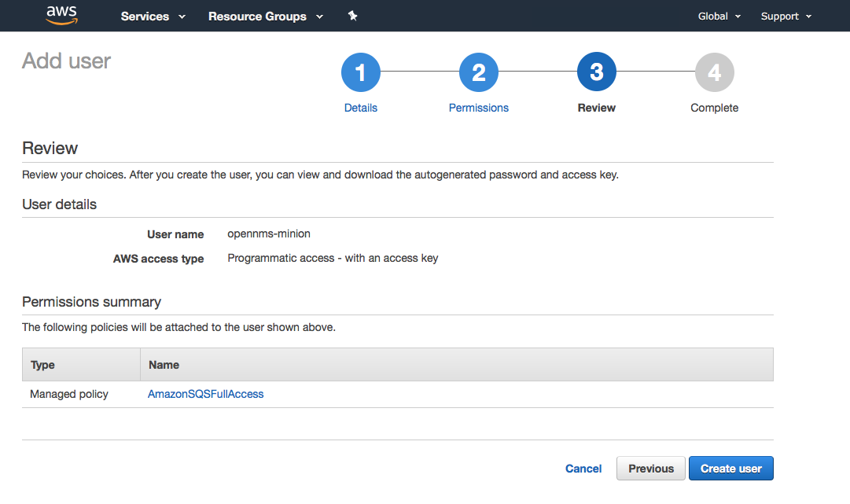Open the Resource Groups menu
850x504 pixels.
(257, 16)
